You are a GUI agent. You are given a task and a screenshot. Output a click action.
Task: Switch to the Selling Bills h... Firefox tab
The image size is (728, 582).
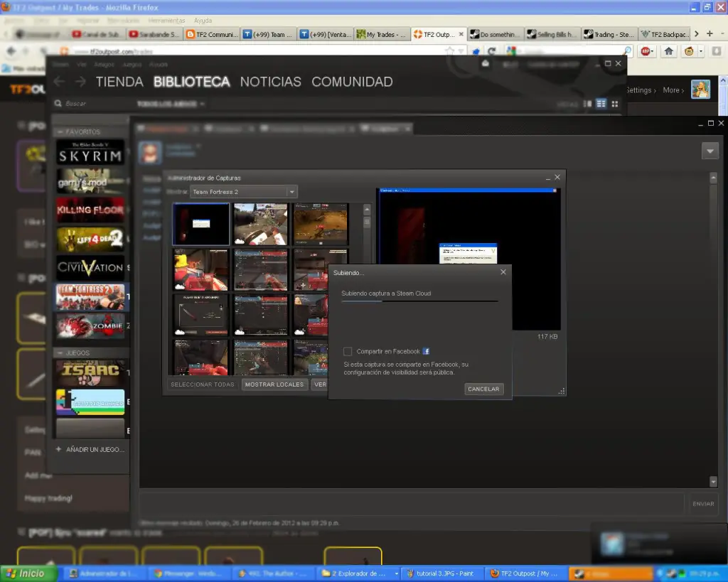(x=552, y=34)
